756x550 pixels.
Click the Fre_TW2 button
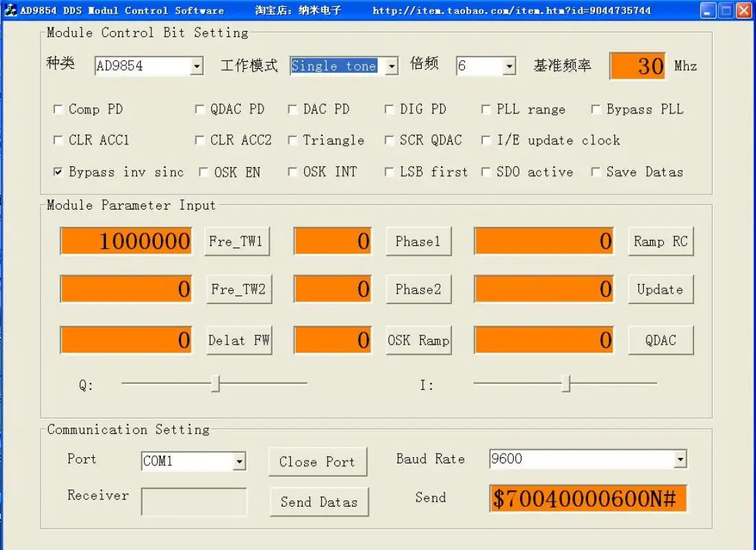[239, 289]
